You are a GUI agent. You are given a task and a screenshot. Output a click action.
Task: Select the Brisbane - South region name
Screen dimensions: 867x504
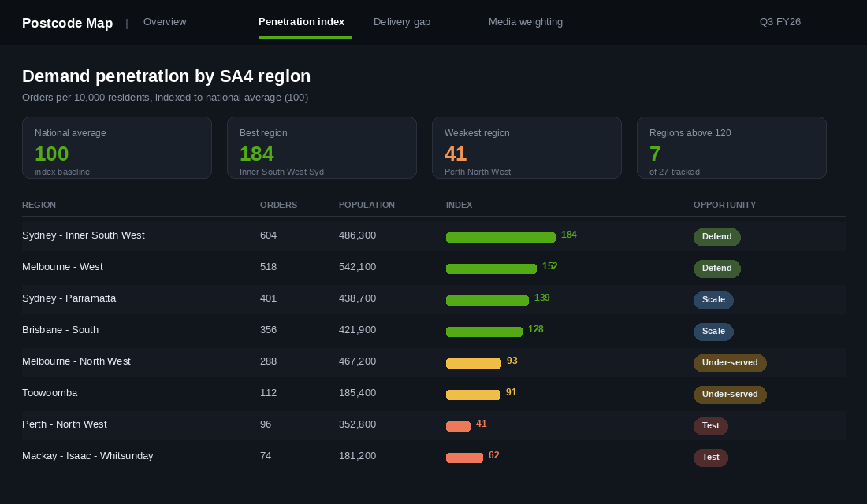point(60,330)
